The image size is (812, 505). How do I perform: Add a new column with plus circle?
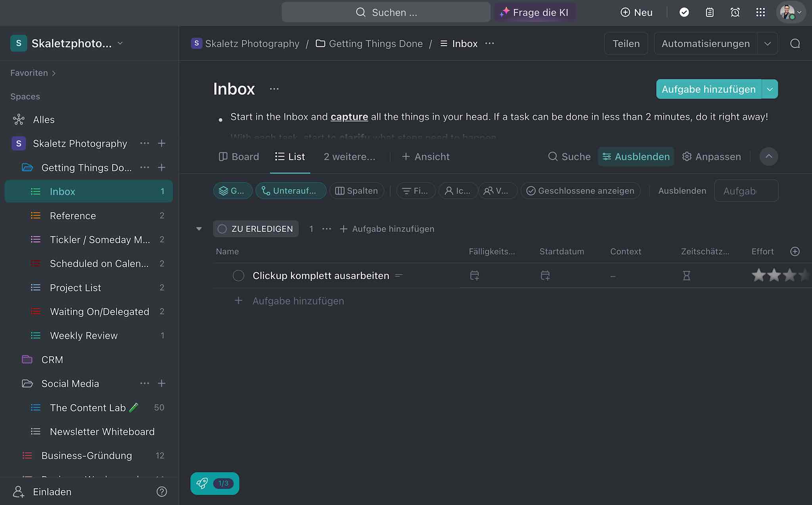tap(795, 251)
